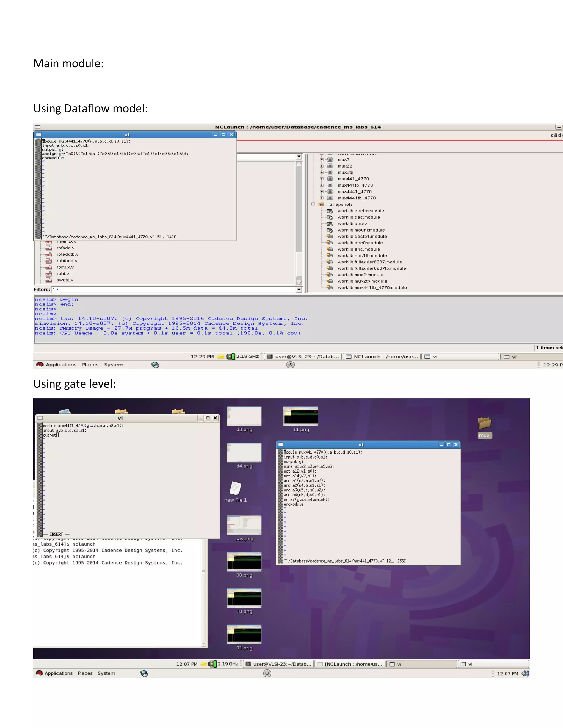563x728 pixels.
Task: Expand the mux2tb cell tree node
Action: tap(322, 172)
